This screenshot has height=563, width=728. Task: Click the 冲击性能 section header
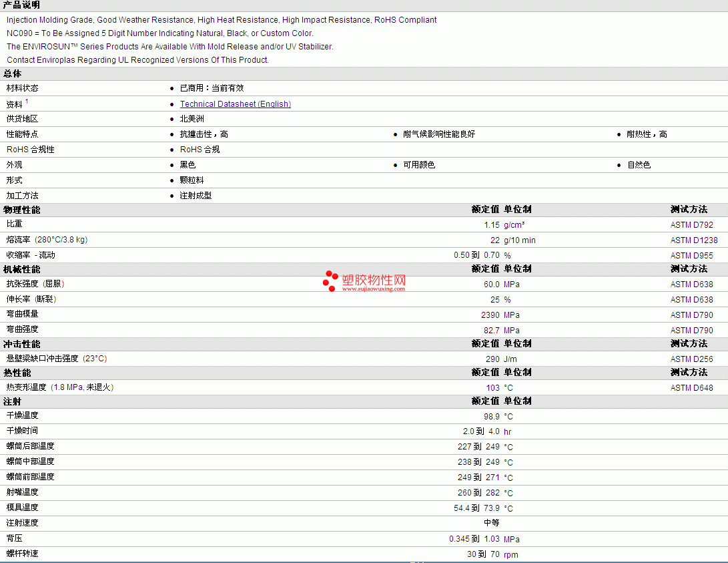(22, 344)
